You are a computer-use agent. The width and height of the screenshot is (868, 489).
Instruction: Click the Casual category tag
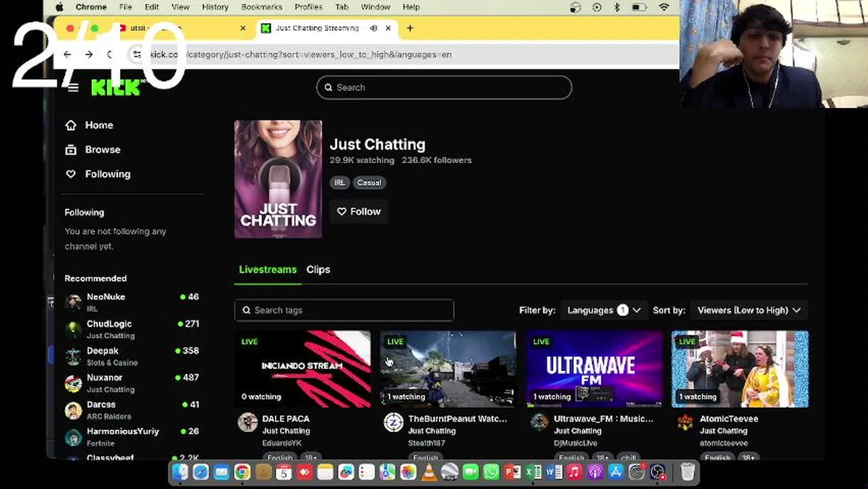pyautogui.click(x=369, y=183)
